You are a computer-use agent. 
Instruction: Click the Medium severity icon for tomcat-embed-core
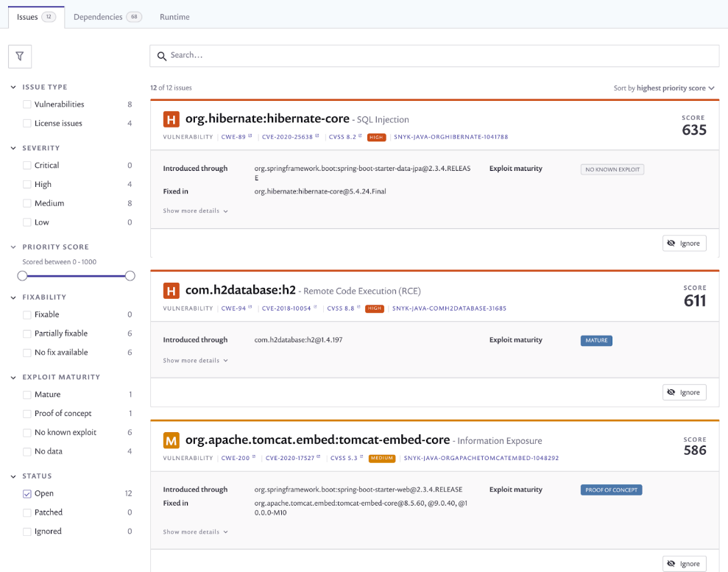pos(171,441)
